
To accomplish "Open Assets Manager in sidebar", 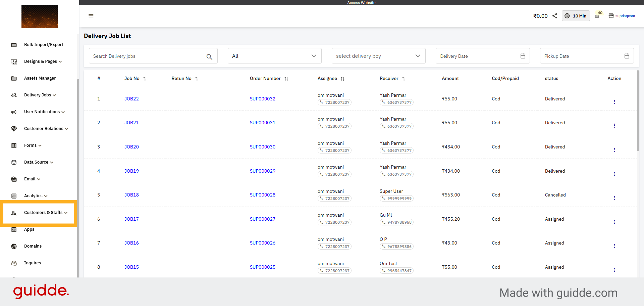I will (40, 78).
